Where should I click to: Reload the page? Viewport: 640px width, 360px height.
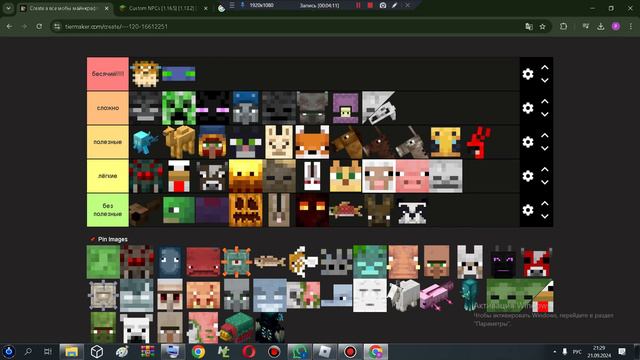[x=39, y=27]
